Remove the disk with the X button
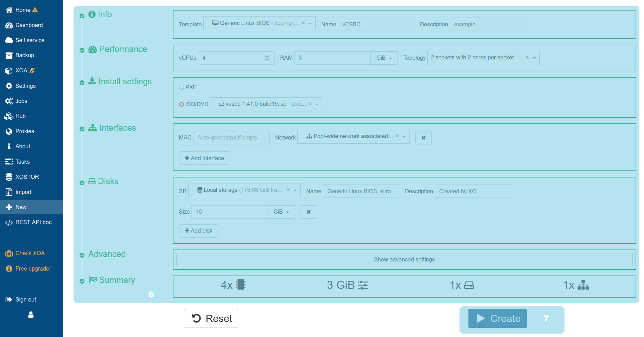The height and width of the screenshot is (337, 644). click(309, 212)
